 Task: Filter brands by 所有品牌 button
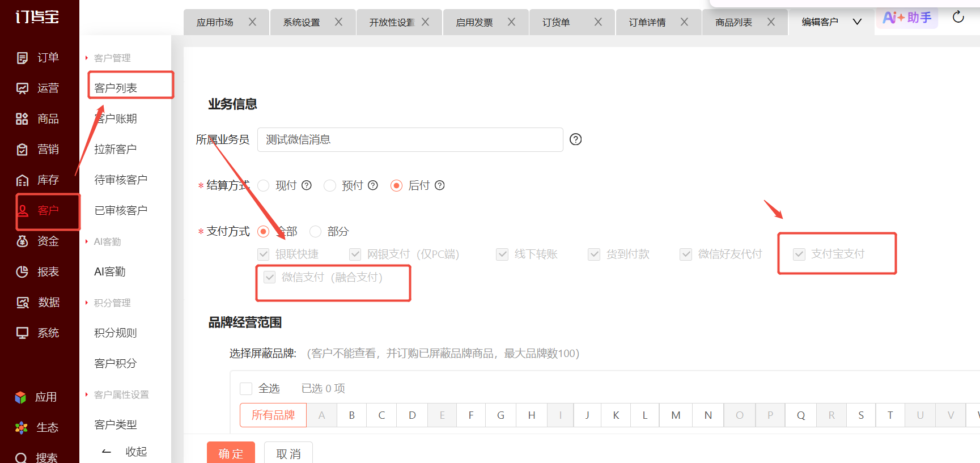[273, 415]
